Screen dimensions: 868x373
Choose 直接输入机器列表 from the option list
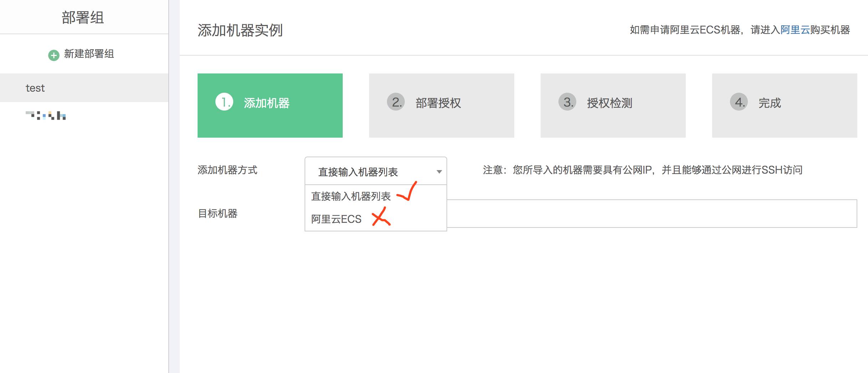(351, 196)
